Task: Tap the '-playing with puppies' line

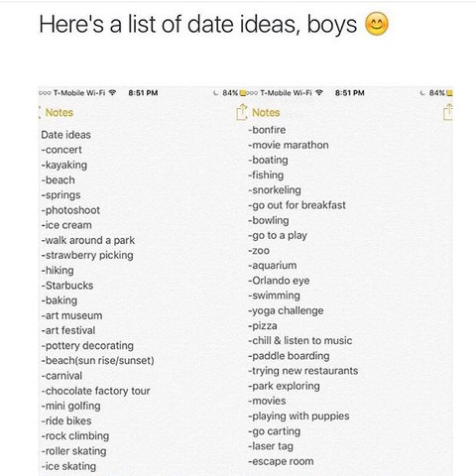Action: pos(298,416)
